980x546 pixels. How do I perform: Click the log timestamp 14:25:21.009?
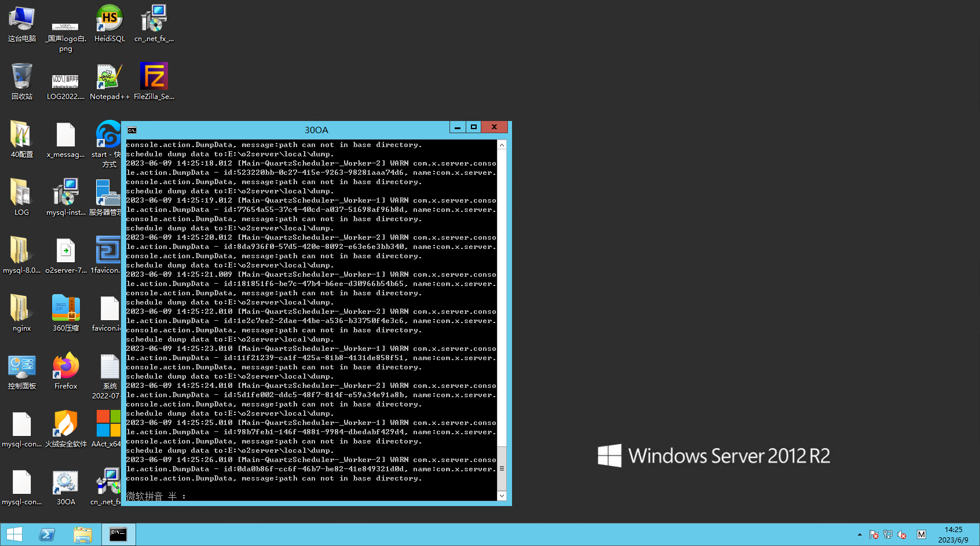pos(204,274)
